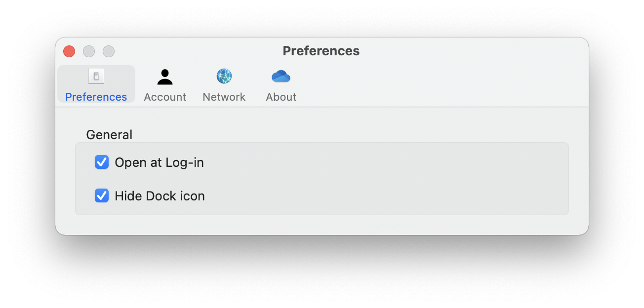Click the greyed-out zoom window button
Viewport: 644px width, 308px height.
[x=109, y=51]
